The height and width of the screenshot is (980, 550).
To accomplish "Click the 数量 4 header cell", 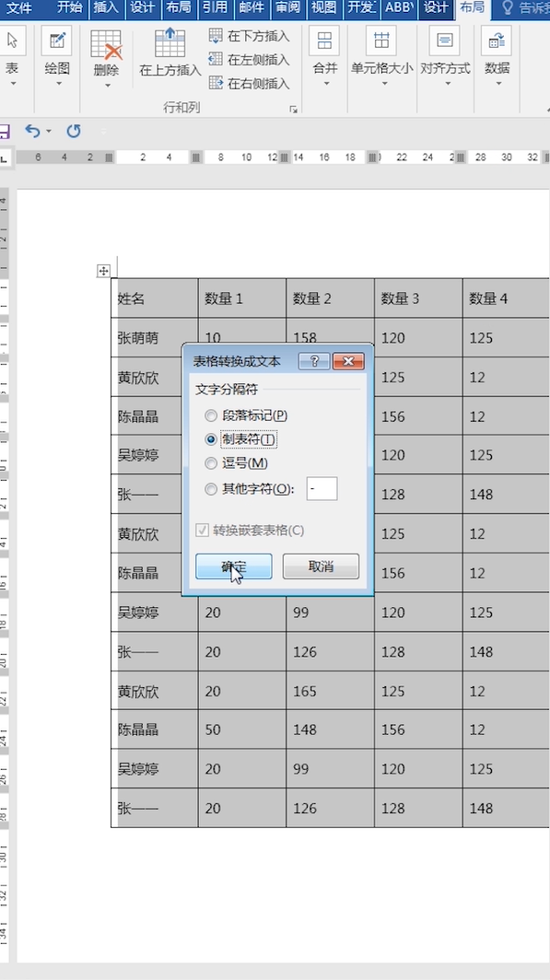I will coord(507,298).
